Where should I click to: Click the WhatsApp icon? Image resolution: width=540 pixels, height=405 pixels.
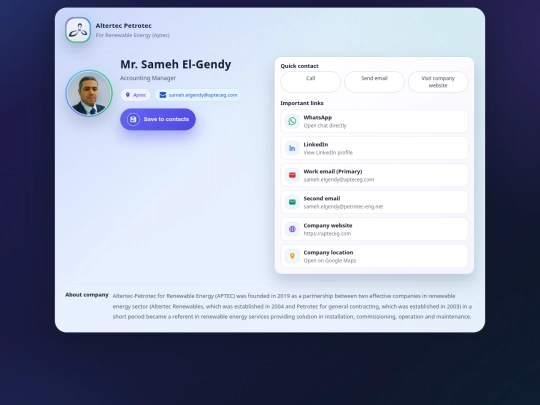tap(292, 121)
